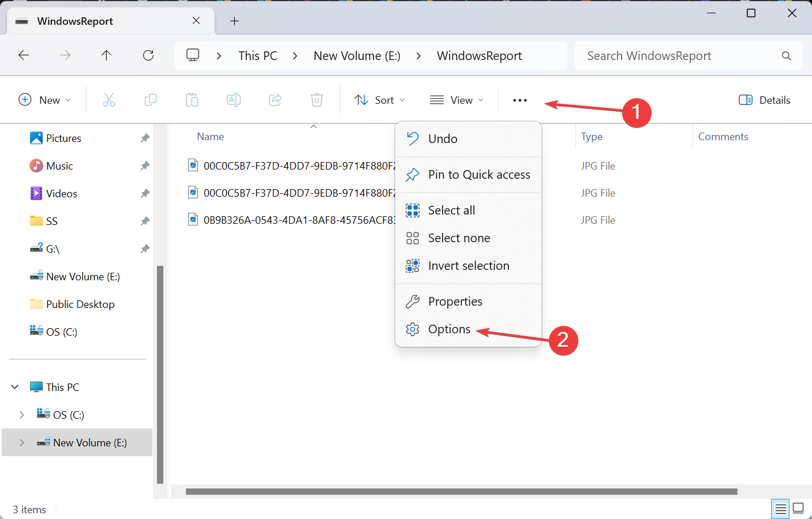Switch to large thumbnails view icon
This screenshot has height=519, width=812.
click(798, 509)
